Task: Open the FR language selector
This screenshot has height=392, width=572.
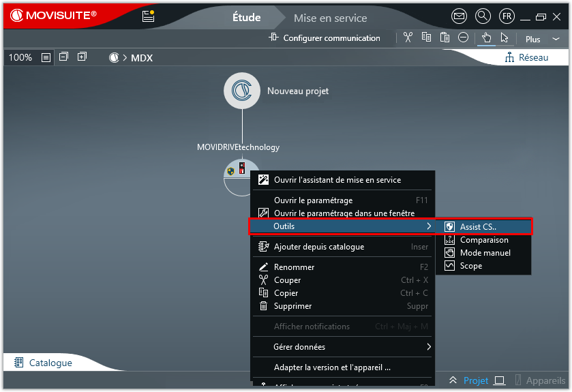Action: [507, 16]
